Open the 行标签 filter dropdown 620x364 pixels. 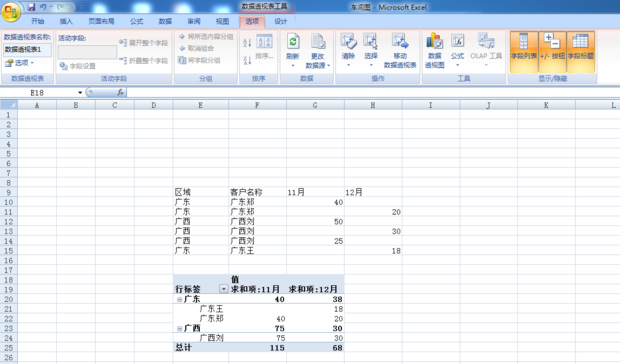[224, 289]
